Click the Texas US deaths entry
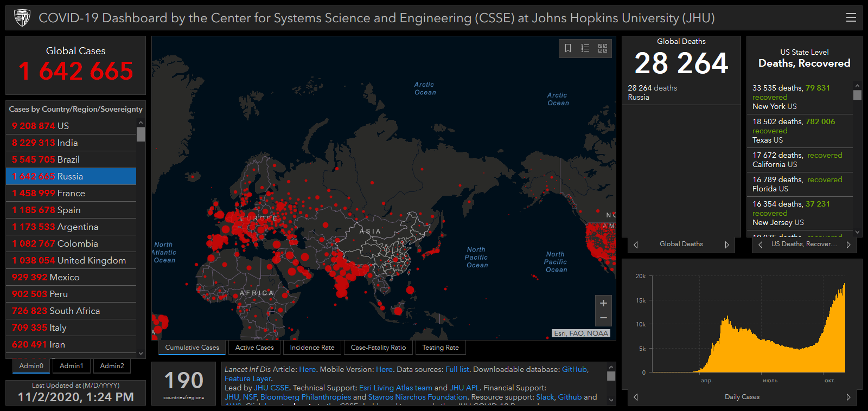This screenshot has width=868, height=411. 800,131
